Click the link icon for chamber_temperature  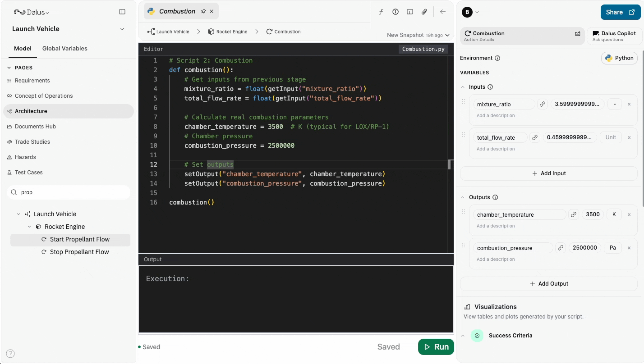(573, 214)
